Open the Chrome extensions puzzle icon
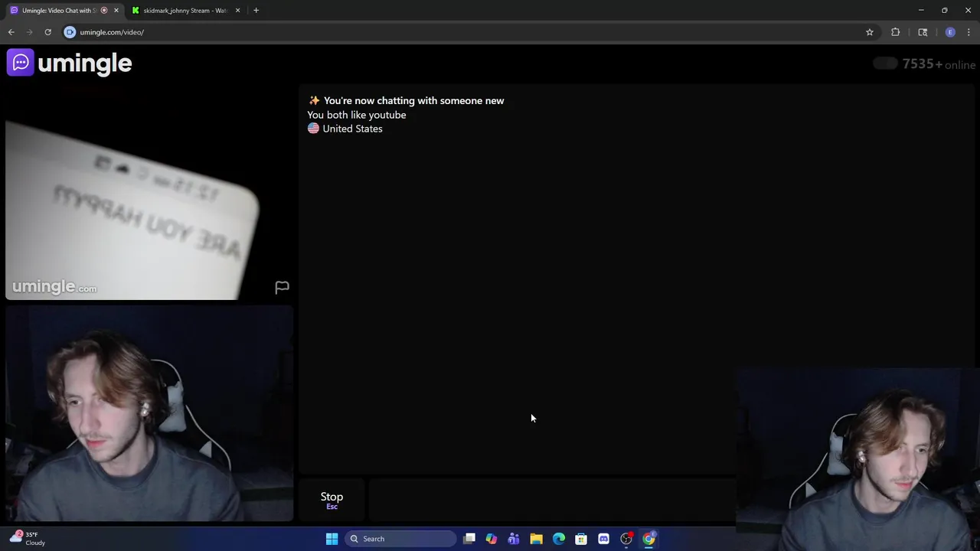980x551 pixels. (895, 32)
